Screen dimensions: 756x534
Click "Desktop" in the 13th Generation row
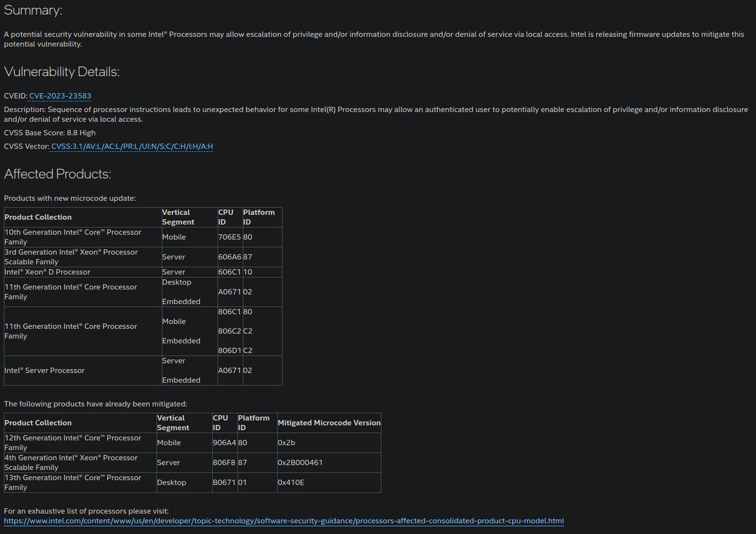click(x=172, y=483)
